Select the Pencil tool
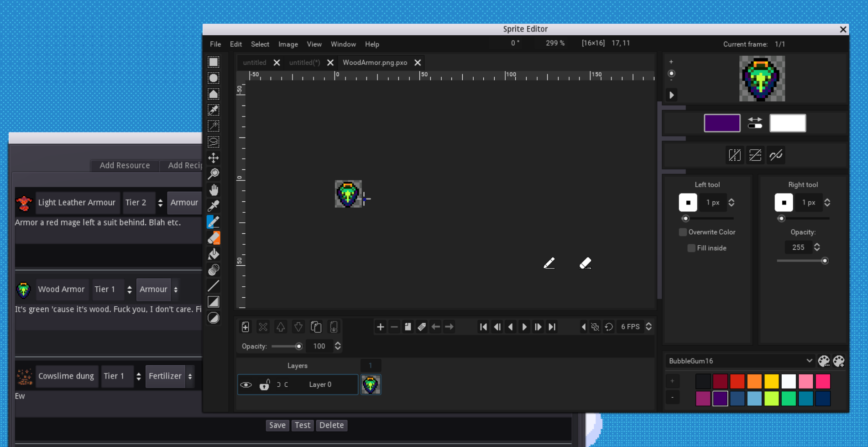868x447 pixels. click(x=213, y=222)
